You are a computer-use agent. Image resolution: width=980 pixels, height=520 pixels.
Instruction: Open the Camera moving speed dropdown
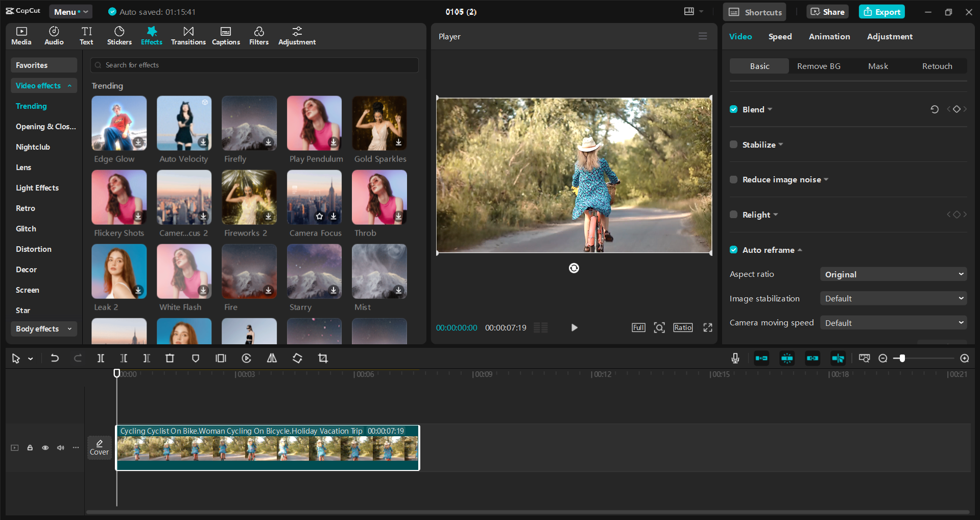pos(893,323)
